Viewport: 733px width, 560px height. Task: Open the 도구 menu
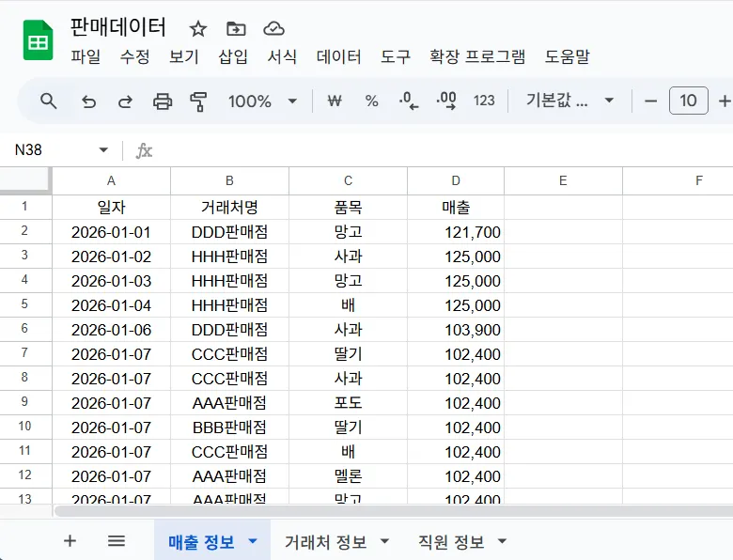coord(395,57)
